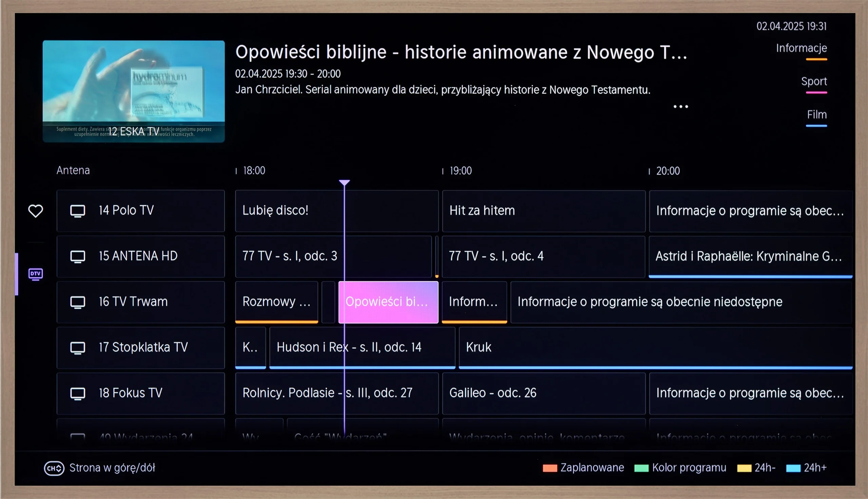Click the 18:00 time label

coord(254,171)
